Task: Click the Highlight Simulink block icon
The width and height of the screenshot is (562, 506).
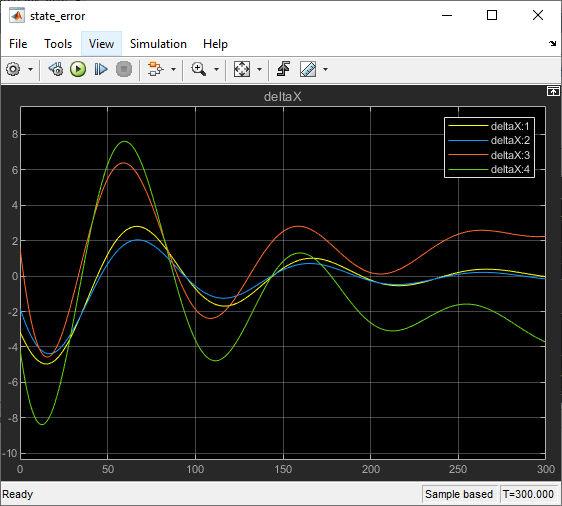Action: [156, 69]
